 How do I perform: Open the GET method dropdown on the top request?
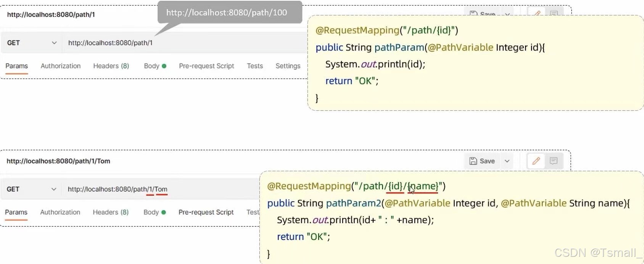[54, 42]
